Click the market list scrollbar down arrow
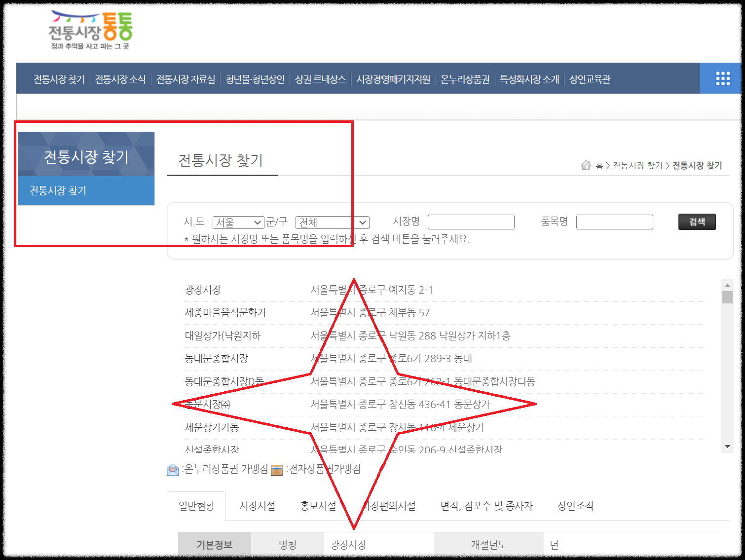 (x=727, y=447)
